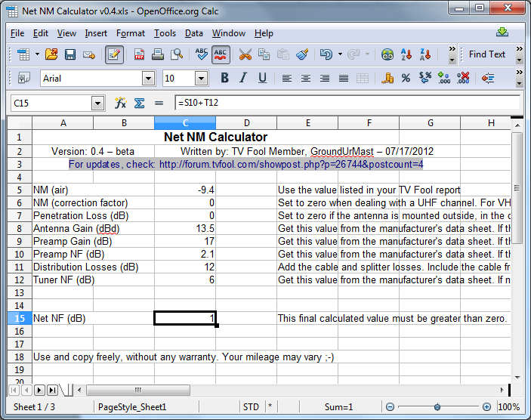Apply percent number format
This screenshot has height=420, width=531.
click(406, 79)
